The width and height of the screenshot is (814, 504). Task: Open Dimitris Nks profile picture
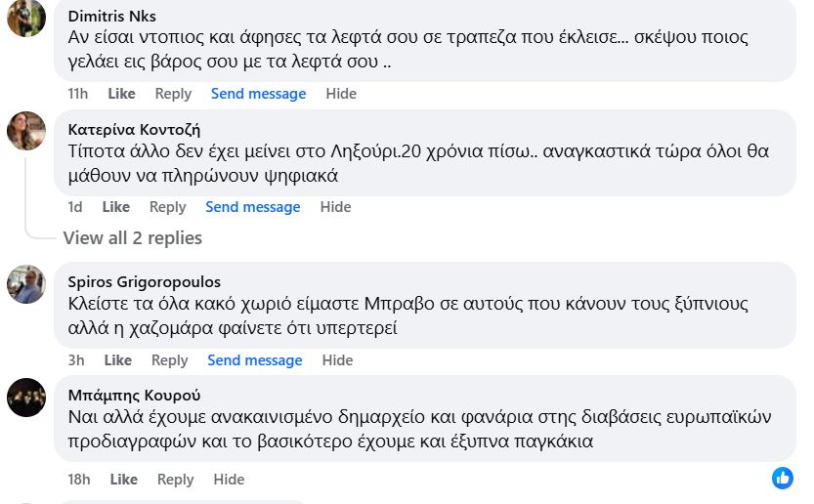(x=26, y=18)
